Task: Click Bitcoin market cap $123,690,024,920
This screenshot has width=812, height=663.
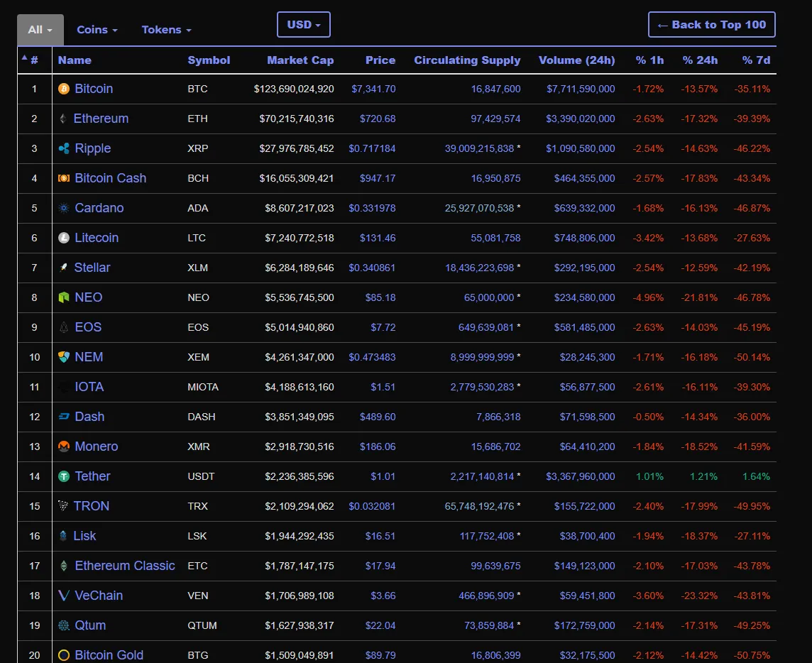Action: click(294, 89)
